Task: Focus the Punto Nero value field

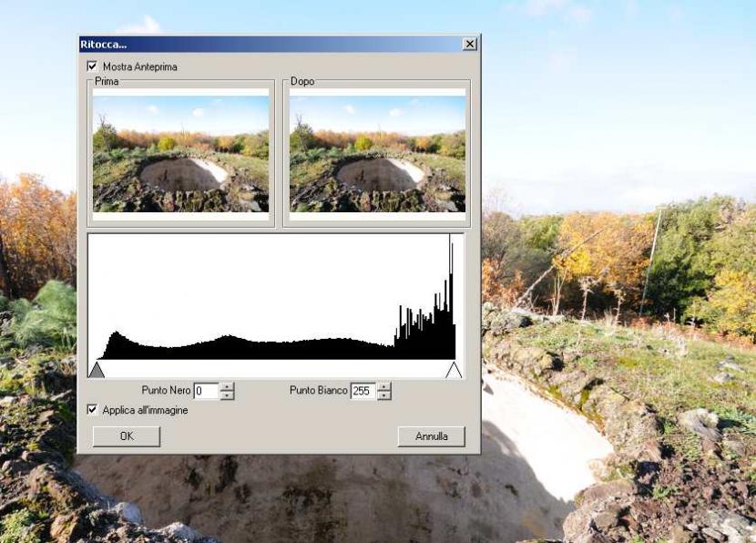Action: pos(205,391)
